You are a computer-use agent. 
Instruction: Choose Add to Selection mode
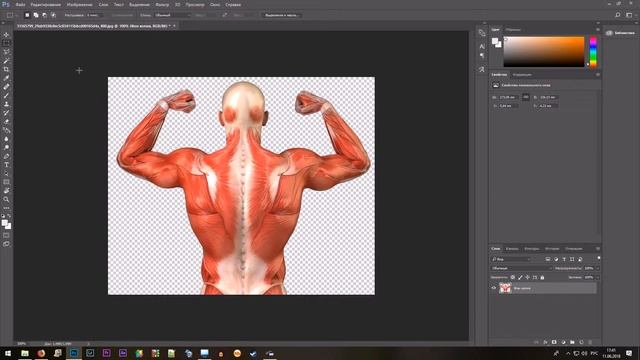[x=36, y=15]
